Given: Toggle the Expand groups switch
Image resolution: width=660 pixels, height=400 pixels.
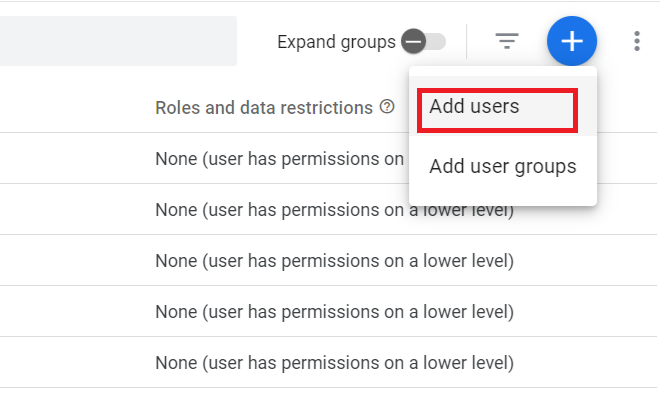Looking at the screenshot, I should click(423, 41).
